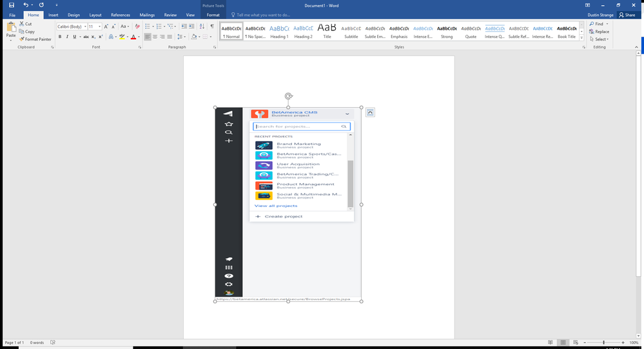This screenshot has width=644, height=349.
Task: Apply red font color
Action: (133, 37)
